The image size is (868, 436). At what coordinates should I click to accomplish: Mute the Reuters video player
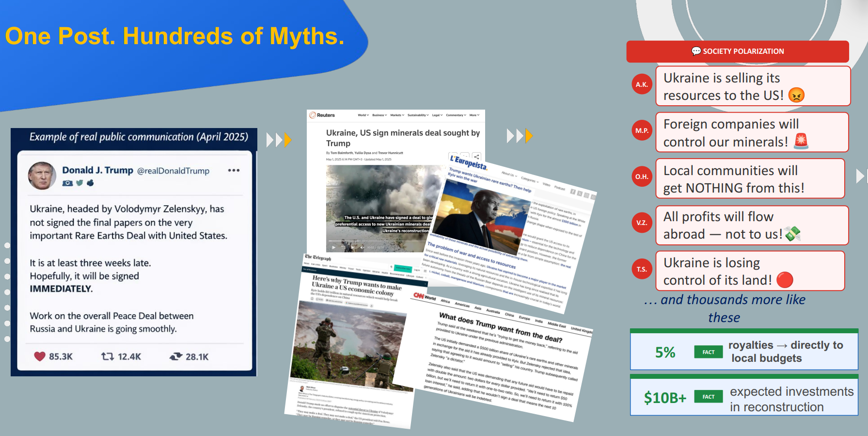[x=362, y=247]
